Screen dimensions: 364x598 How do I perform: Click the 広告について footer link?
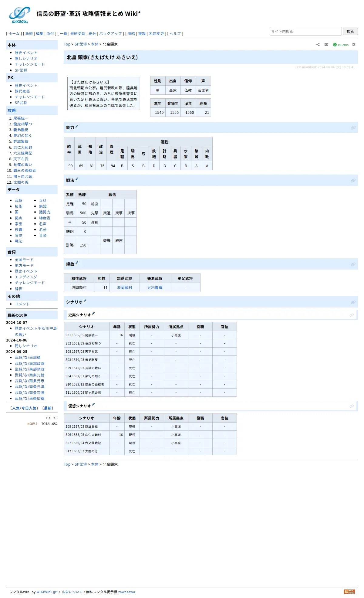coord(72,592)
